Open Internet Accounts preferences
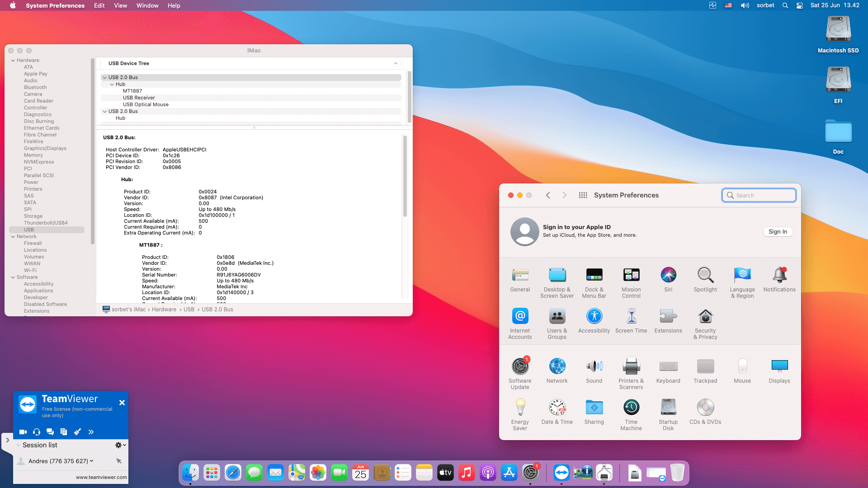Image resolution: width=868 pixels, height=488 pixels. pyautogui.click(x=520, y=324)
